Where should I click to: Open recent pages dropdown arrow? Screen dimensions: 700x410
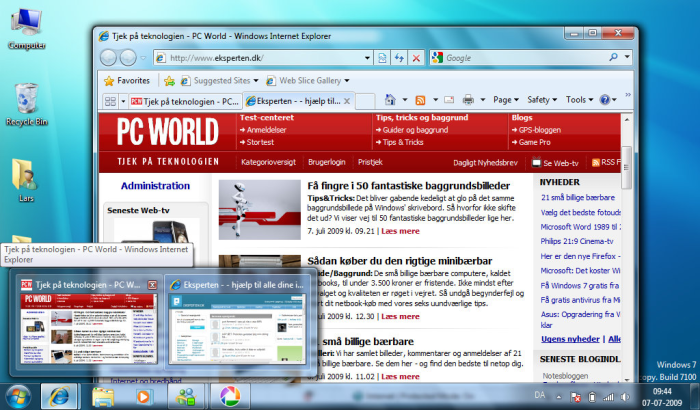click(x=143, y=58)
